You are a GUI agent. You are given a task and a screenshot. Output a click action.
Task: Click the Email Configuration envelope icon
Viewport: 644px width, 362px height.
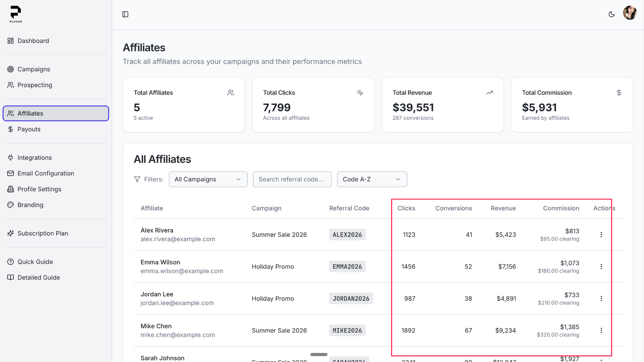11,174
